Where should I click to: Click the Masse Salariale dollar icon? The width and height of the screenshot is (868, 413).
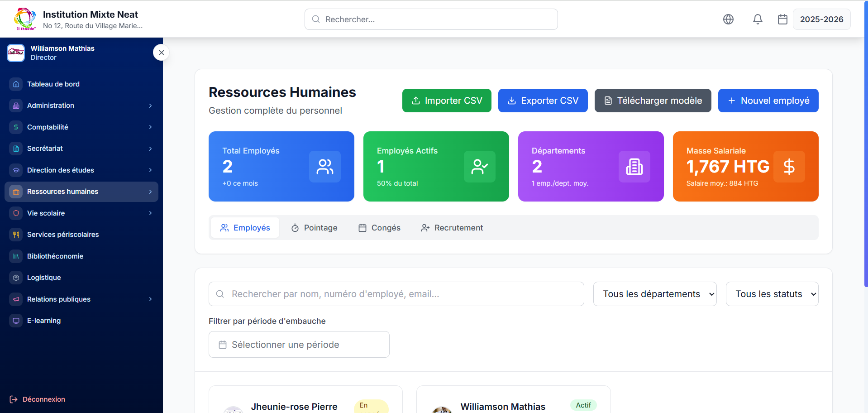[789, 167]
